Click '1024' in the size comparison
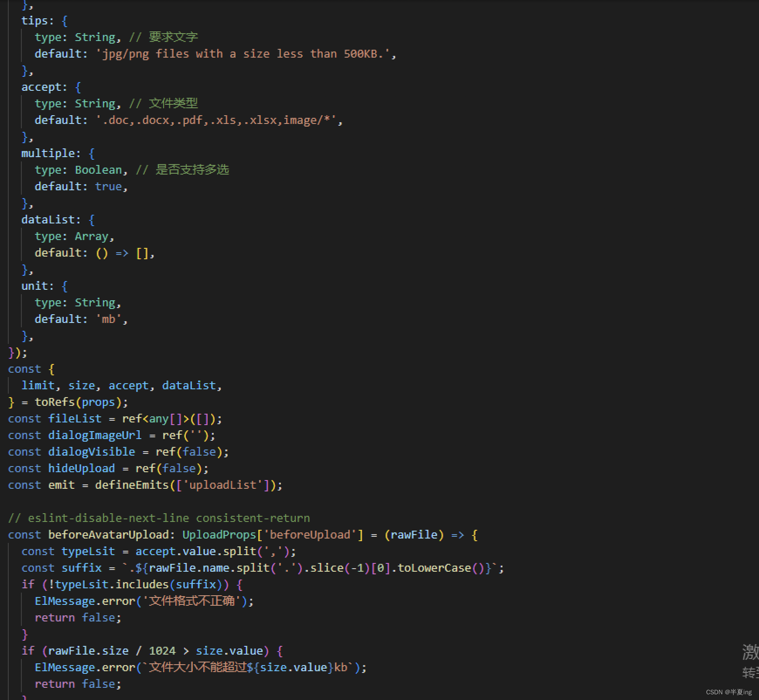The image size is (759, 700). tap(162, 651)
